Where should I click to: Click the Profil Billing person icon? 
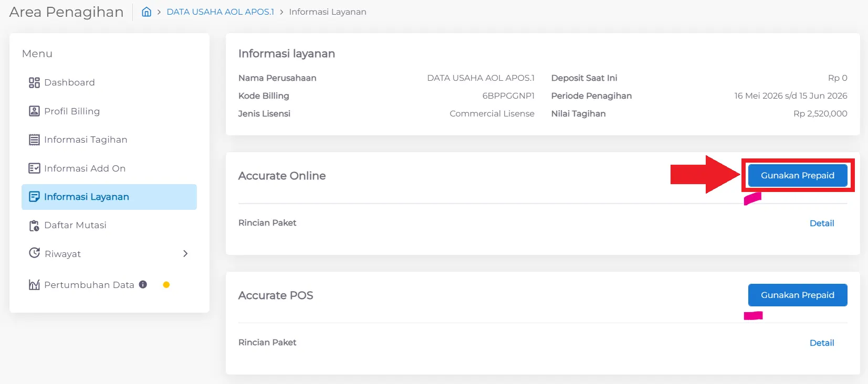coord(34,111)
